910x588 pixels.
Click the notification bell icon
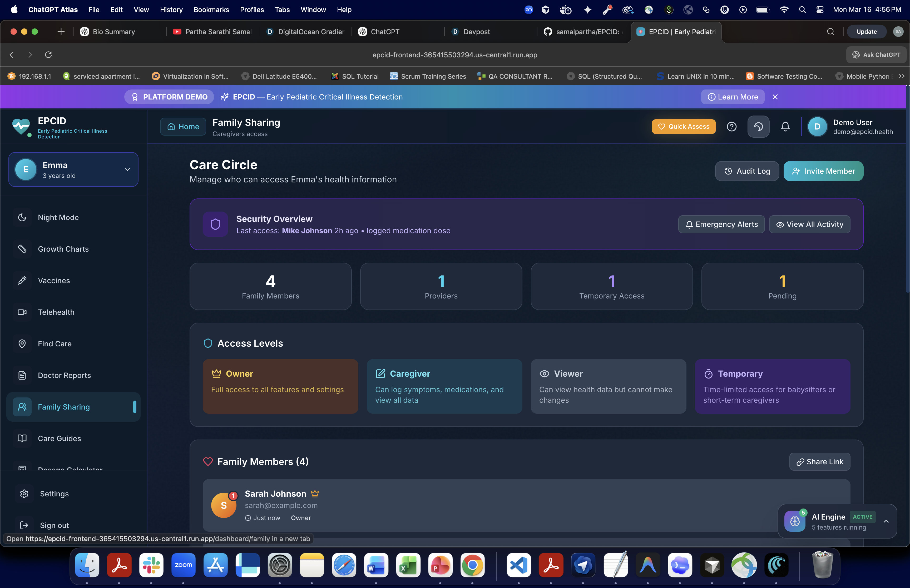click(785, 126)
